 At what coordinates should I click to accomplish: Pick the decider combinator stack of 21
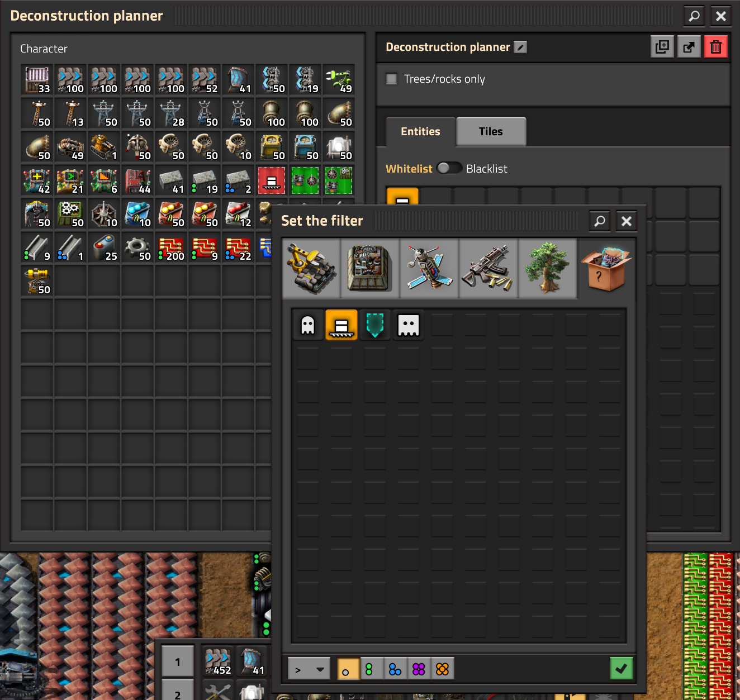pyautogui.click(x=71, y=180)
